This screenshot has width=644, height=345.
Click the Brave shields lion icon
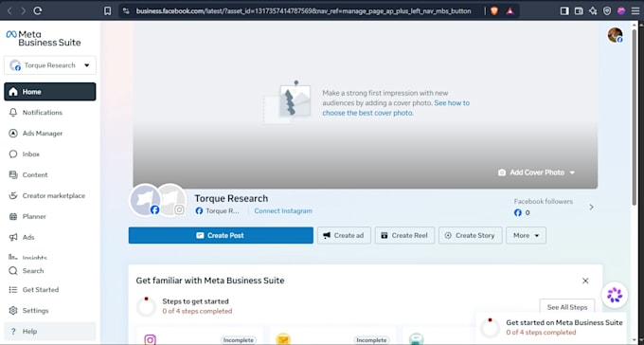click(x=494, y=11)
